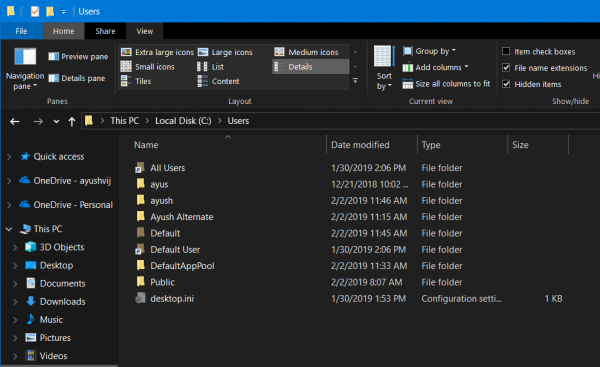600x367 pixels.
Task: Open the Customize Quick Access Toolbar dropdown
Action: (x=64, y=12)
